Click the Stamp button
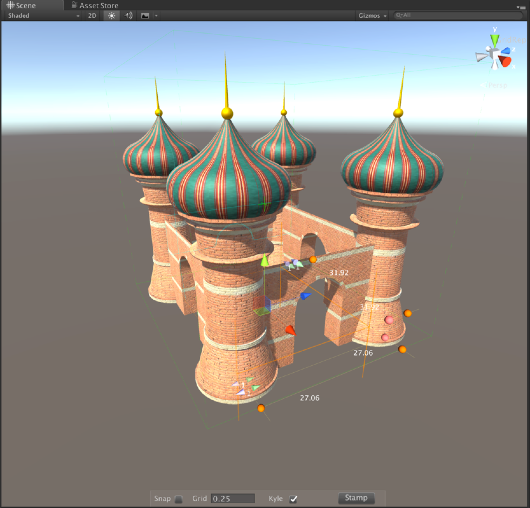 click(x=356, y=498)
